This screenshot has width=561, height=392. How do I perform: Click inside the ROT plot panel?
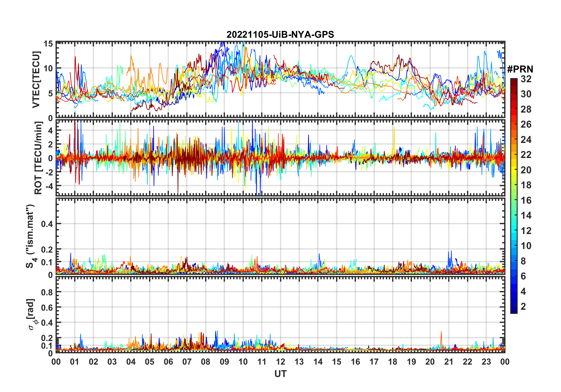(x=280, y=158)
